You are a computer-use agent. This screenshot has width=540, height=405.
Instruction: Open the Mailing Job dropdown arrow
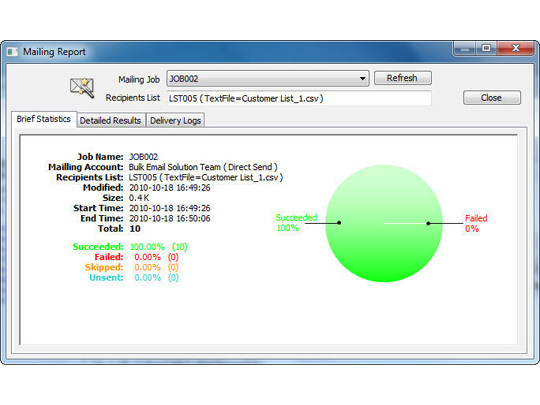pyautogui.click(x=362, y=79)
